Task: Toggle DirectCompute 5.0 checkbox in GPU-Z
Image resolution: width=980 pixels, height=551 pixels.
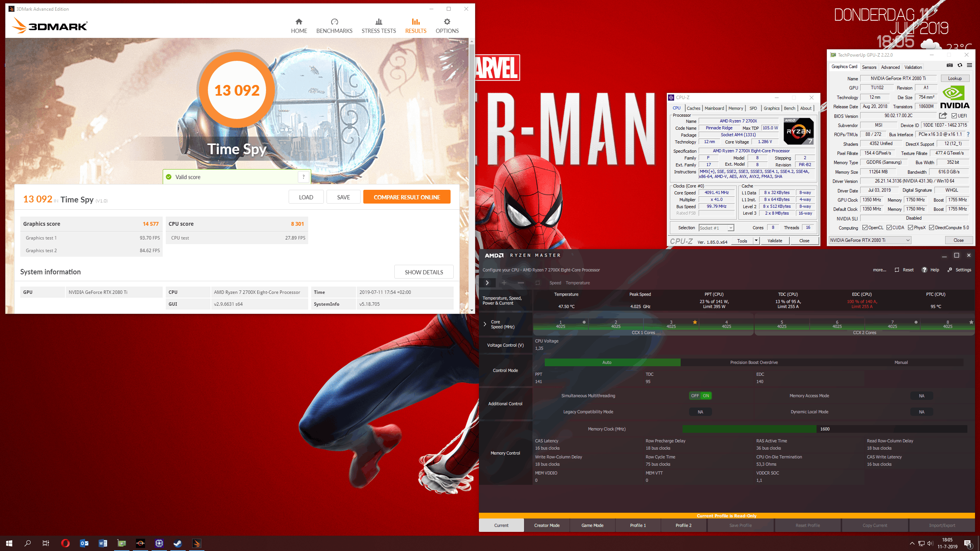Action: pyautogui.click(x=931, y=228)
